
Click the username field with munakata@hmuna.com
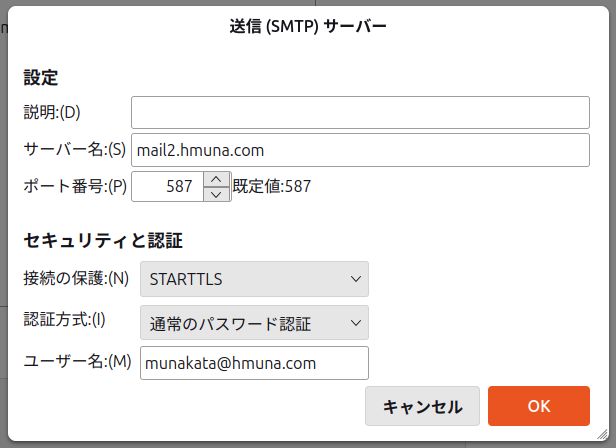pyautogui.click(x=255, y=363)
